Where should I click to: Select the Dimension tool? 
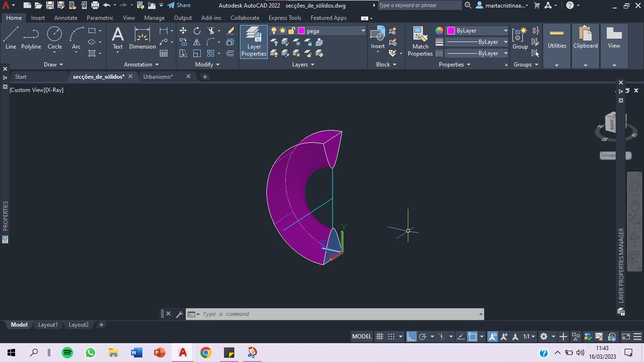[142, 38]
